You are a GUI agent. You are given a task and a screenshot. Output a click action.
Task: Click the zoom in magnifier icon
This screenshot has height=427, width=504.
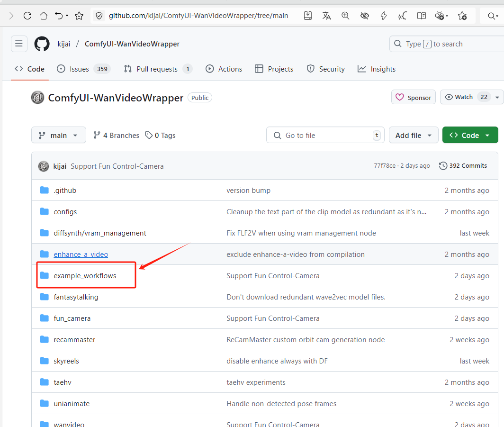click(345, 16)
